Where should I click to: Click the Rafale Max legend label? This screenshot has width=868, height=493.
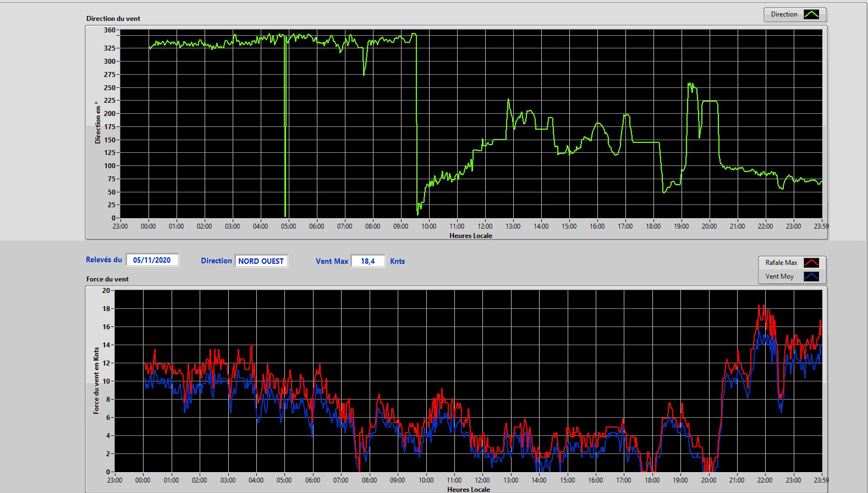click(781, 263)
